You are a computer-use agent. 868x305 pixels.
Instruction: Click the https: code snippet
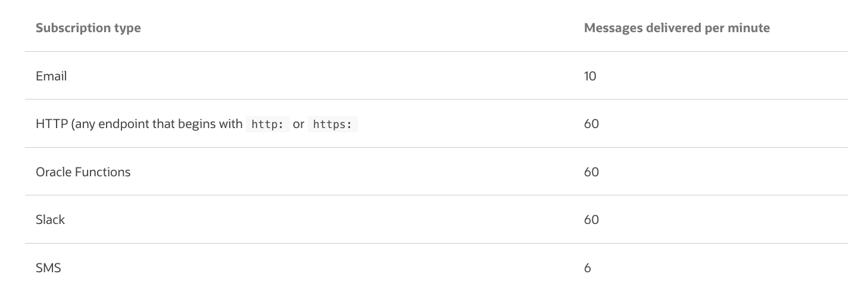(333, 125)
